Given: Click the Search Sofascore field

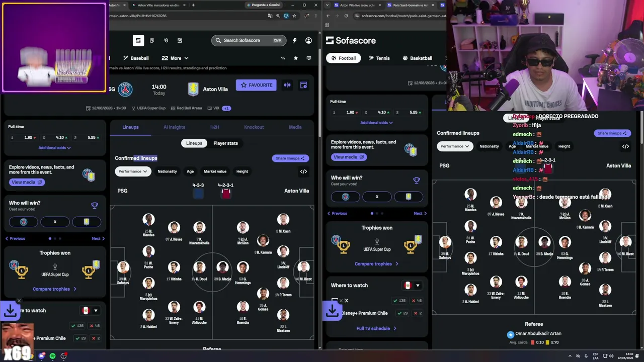Looking at the screenshot, I should click(249, 40).
